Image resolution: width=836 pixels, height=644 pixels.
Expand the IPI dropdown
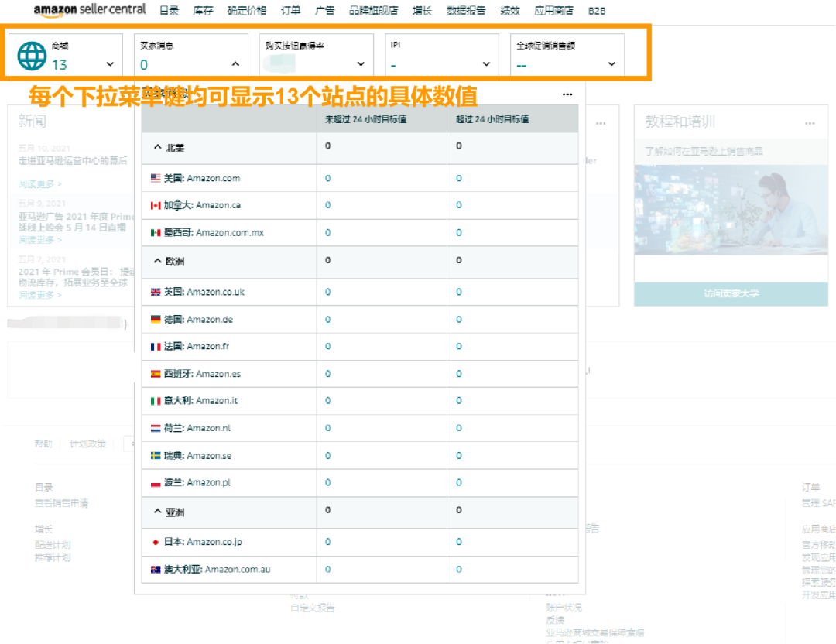(x=486, y=64)
